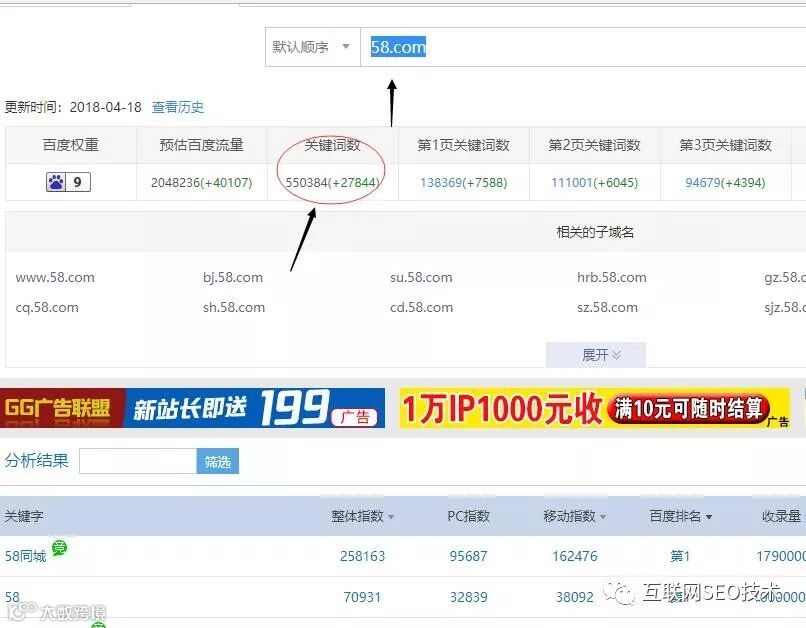Click the PC指数 column header
This screenshot has width=806, height=628.
coord(468,516)
